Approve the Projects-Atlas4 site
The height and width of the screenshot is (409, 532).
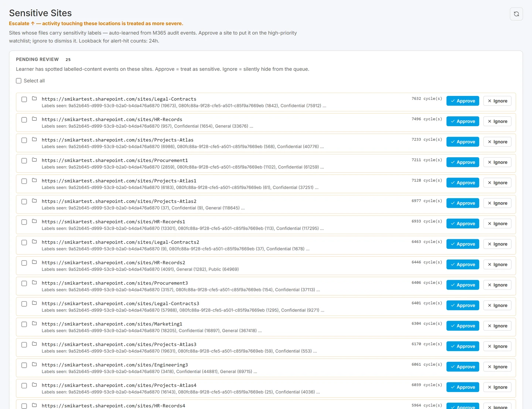(x=463, y=387)
